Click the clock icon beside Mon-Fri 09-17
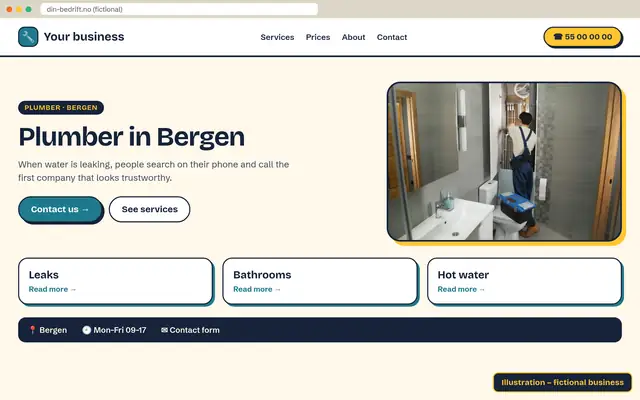This screenshot has width=640, height=400. 87,330
